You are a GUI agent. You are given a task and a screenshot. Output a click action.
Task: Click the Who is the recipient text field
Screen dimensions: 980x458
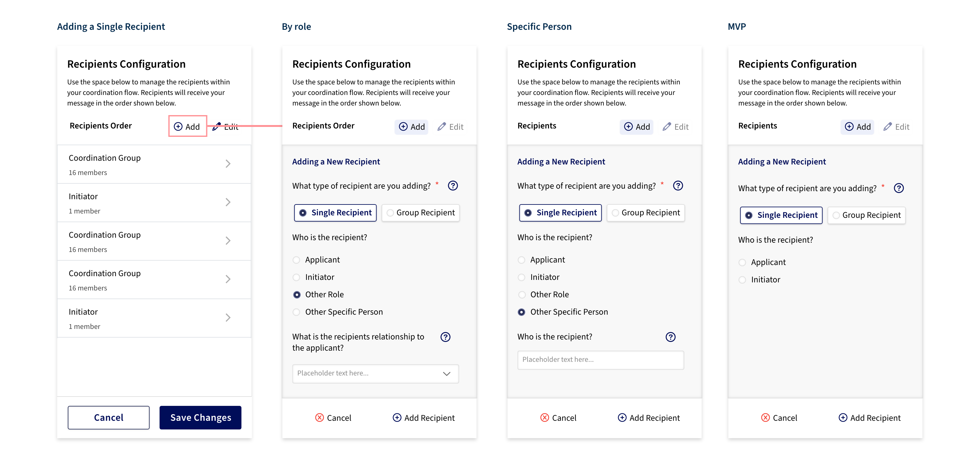601,360
